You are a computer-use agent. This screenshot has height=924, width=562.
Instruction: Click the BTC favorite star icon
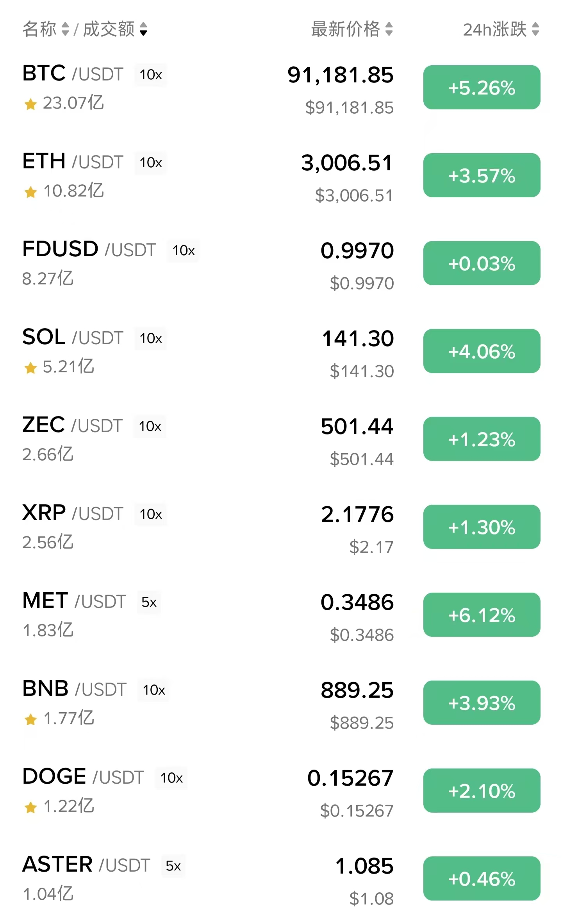tap(30, 104)
